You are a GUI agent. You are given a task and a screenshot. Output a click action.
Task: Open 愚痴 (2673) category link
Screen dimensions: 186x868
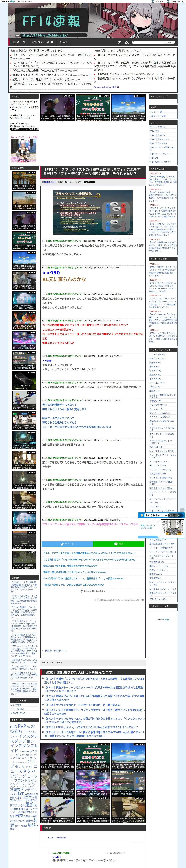coord(155,379)
